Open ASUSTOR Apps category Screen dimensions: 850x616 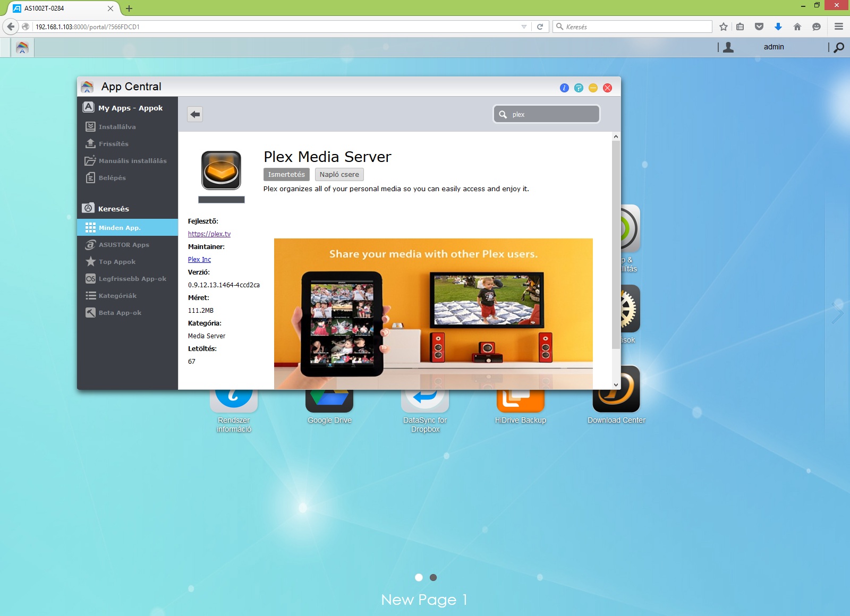click(x=127, y=245)
